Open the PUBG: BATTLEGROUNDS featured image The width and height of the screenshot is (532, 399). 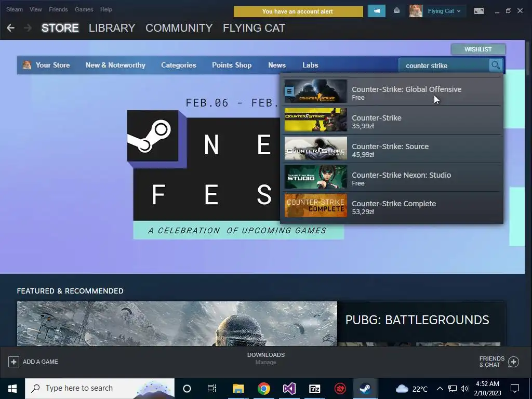(177, 324)
